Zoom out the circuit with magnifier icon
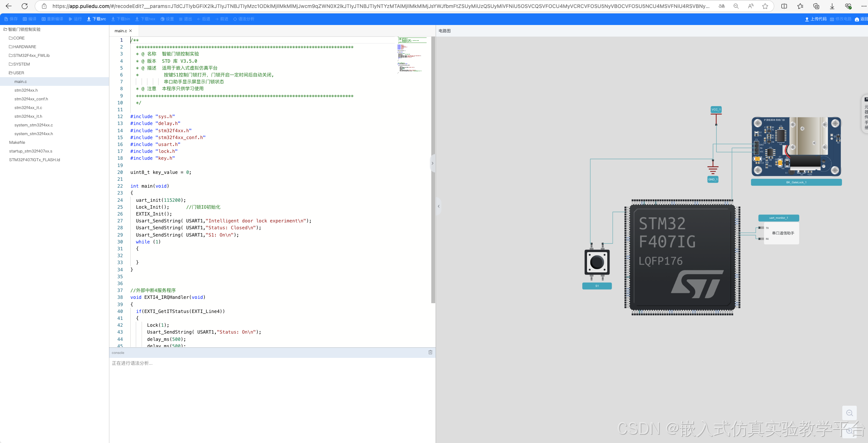Screen dimensions: 868x443 pos(850,413)
